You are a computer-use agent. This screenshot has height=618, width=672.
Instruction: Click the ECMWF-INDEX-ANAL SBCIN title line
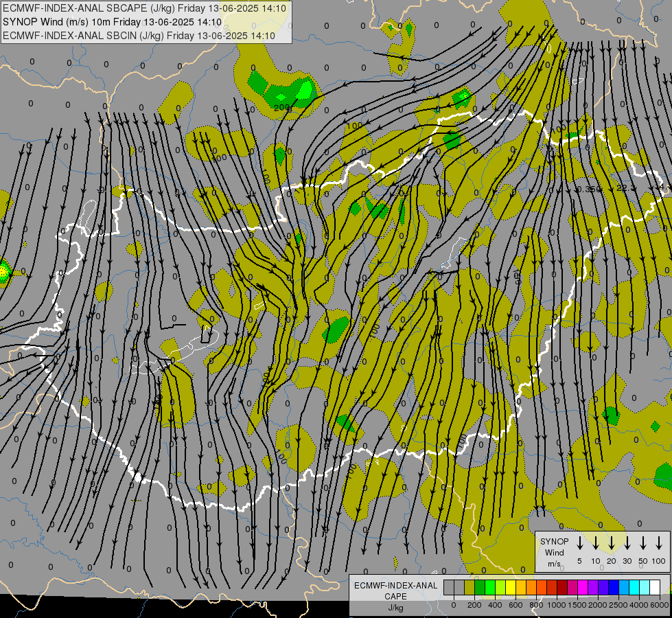(x=139, y=36)
